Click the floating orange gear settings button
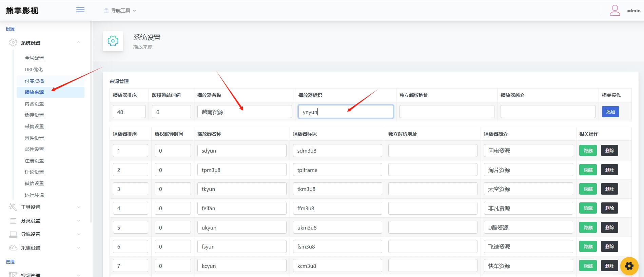Image resolution: width=644 pixels, height=277 pixels. point(629,266)
